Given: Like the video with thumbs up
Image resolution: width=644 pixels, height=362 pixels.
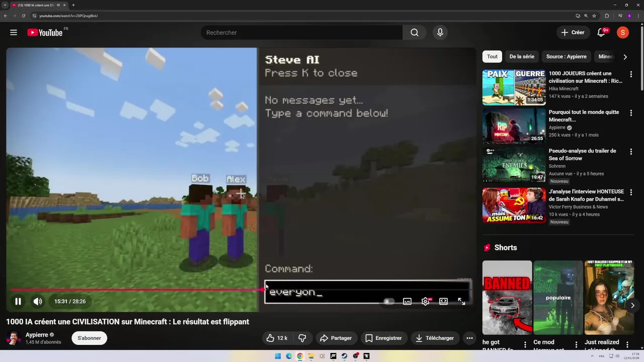Looking at the screenshot, I should [277, 338].
